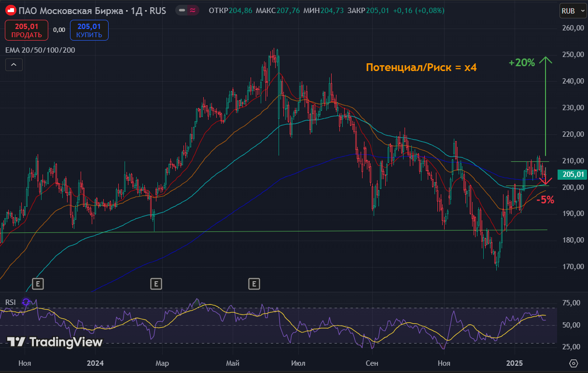
Task: Select the RSI indicator legend label
Action: (x=11, y=302)
